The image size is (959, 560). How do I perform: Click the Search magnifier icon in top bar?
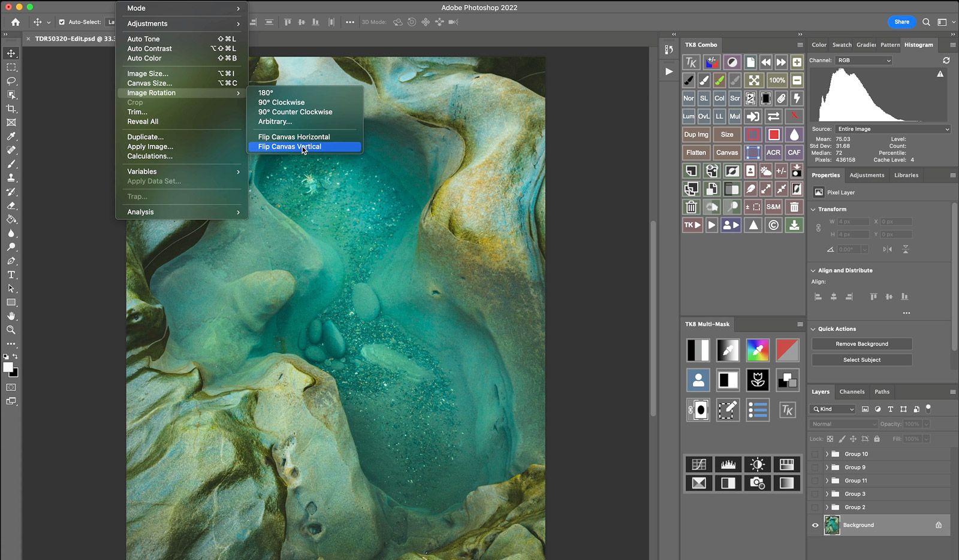tap(926, 22)
